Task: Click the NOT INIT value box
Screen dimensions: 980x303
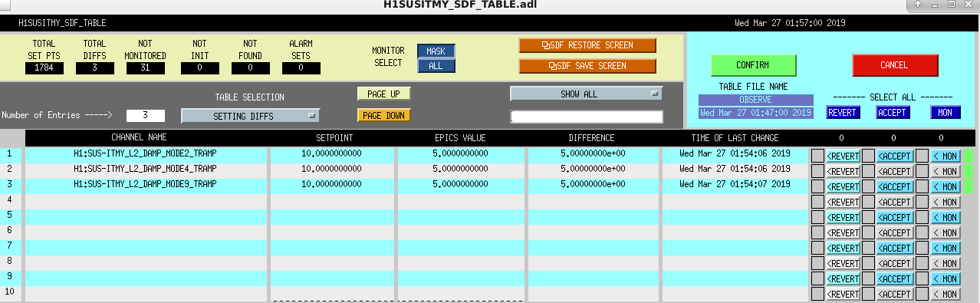Action: click(199, 68)
